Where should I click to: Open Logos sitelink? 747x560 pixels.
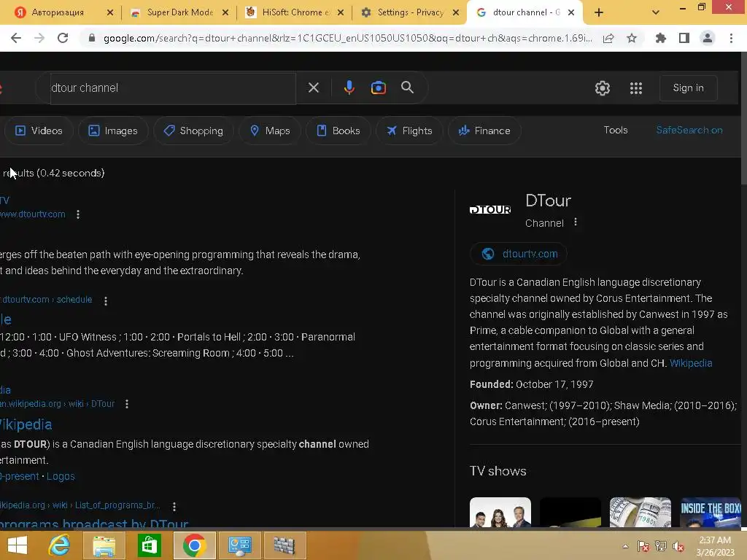point(61,476)
